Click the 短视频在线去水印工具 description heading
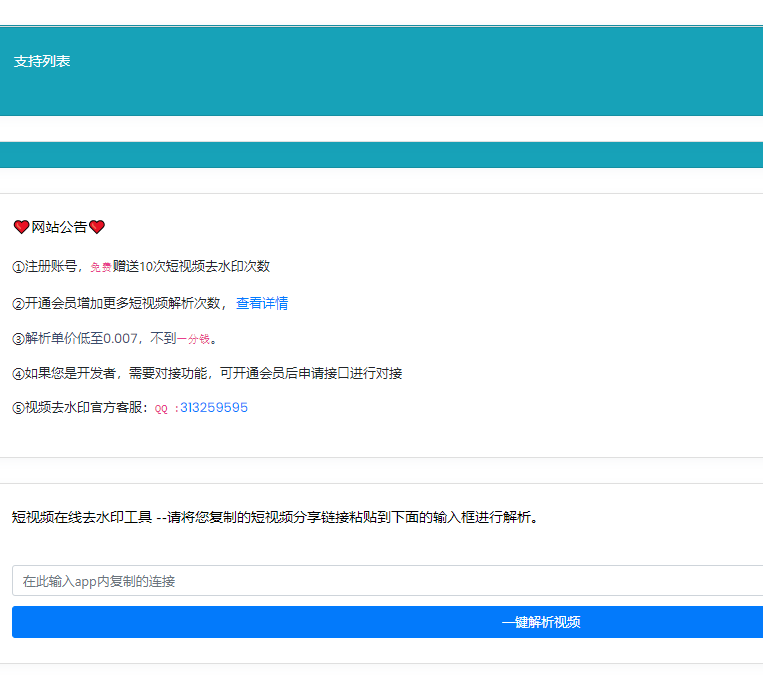The height and width of the screenshot is (696, 763). click(x=82, y=518)
